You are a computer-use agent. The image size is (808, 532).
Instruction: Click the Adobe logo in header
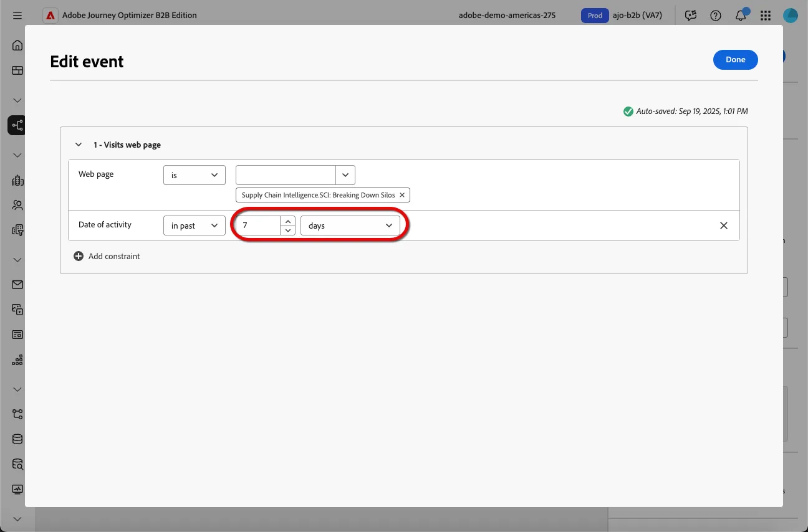[x=50, y=16]
